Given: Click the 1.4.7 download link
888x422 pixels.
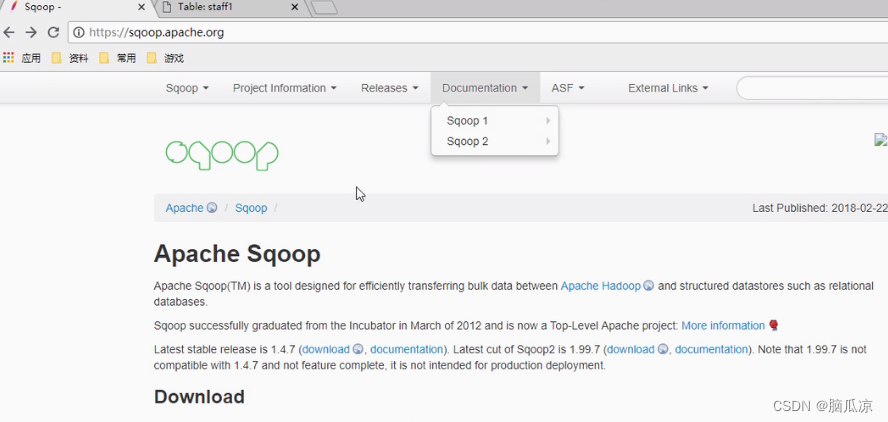Looking at the screenshot, I should tap(326, 349).
